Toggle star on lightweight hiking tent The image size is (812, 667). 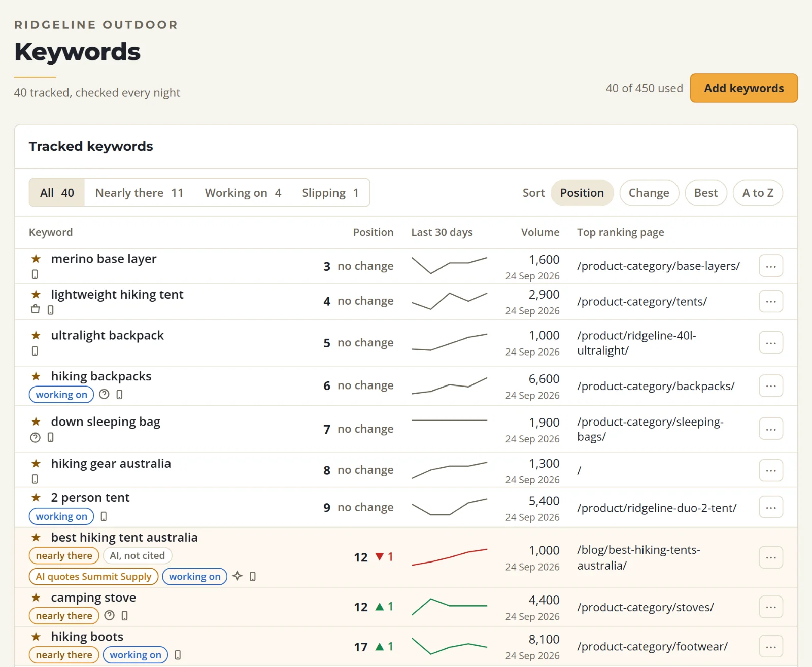(x=36, y=294)
